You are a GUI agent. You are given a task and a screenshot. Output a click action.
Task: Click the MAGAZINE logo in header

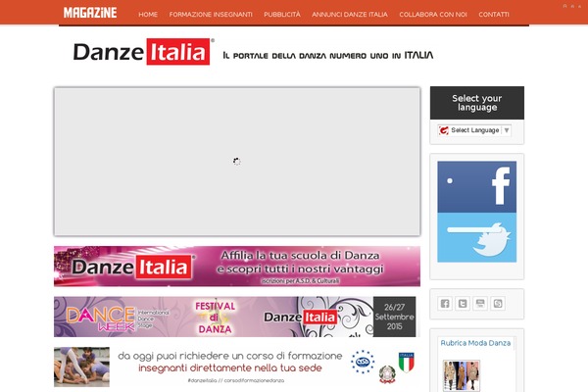click(90, 13)
